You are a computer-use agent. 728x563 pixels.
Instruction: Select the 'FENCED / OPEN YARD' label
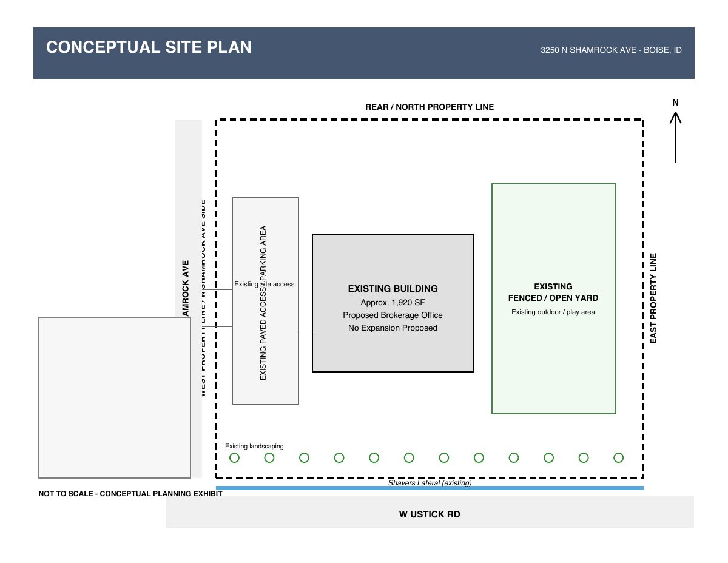pyautogui.click(x=553, y=298)
